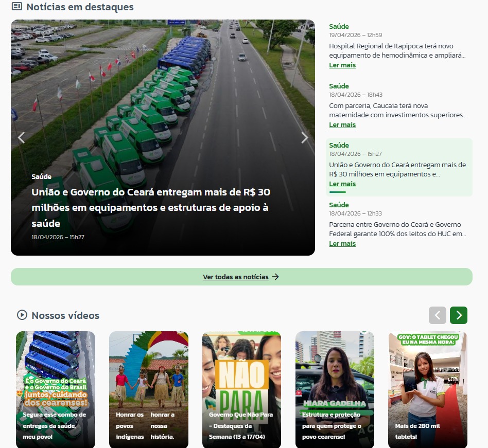Click the arrow icon after Ver todas as notícias

[275, 277]
